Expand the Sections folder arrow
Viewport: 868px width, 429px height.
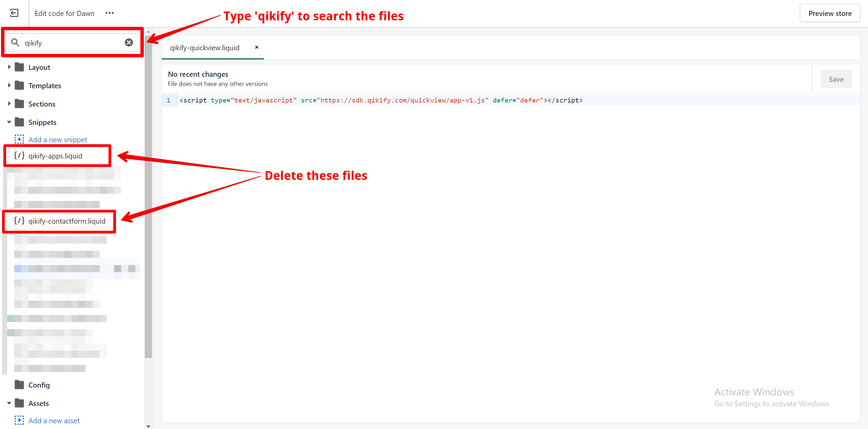[x=9, y=104]
